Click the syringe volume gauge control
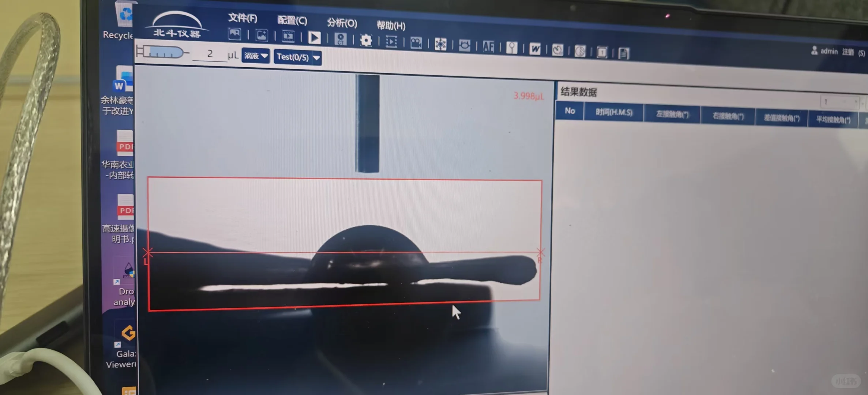868x395 pixels. pos(163,52)
